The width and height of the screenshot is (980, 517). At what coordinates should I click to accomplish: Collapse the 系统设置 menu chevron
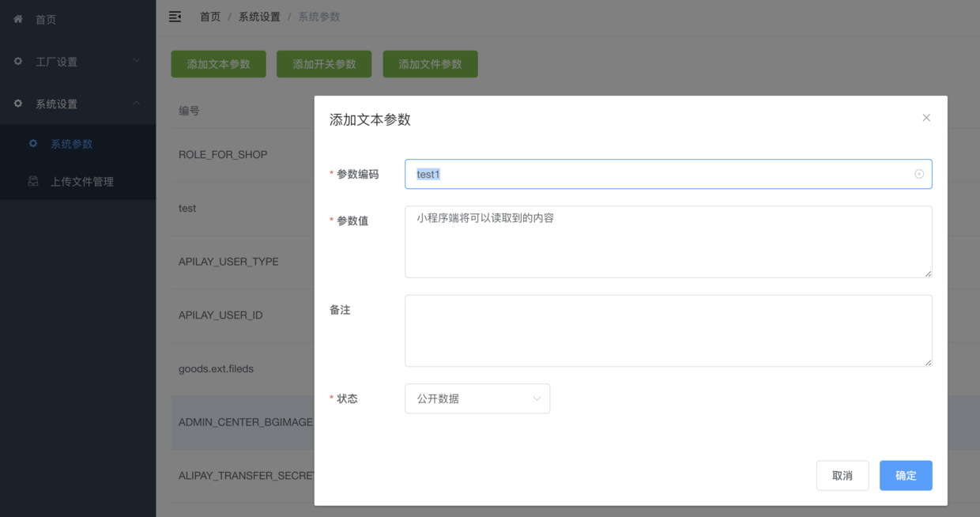tap(136, 104)
